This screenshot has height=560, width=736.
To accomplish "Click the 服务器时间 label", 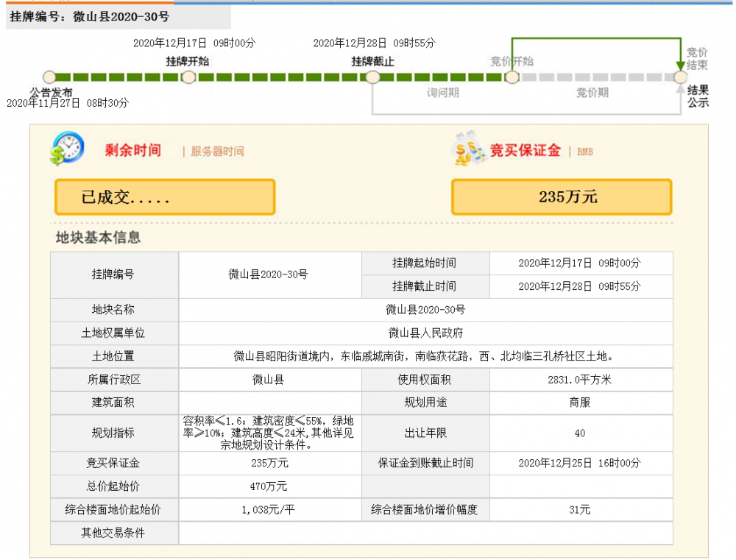I will tap(217, 151).
